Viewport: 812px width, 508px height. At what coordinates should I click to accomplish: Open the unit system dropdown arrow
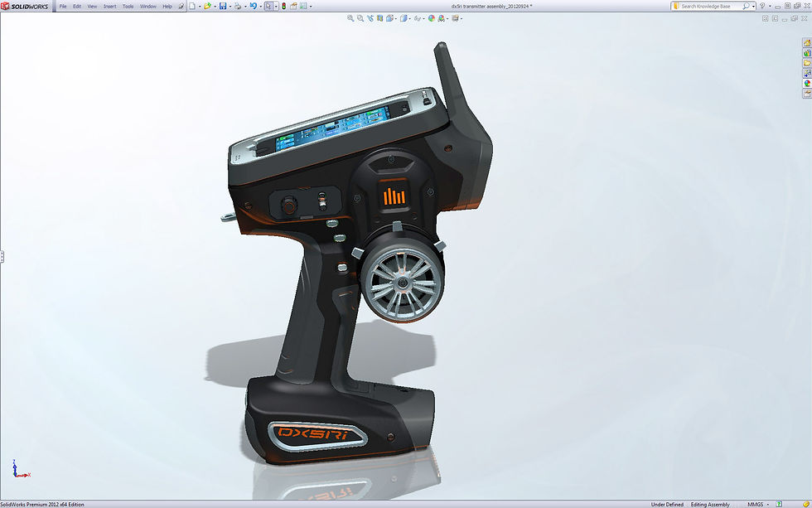[768, 505]
